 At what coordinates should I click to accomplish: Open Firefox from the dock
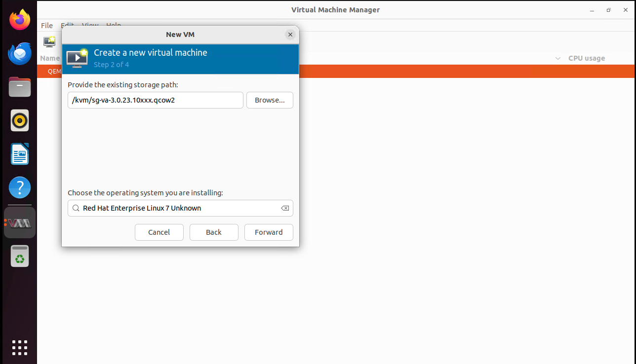(x=20, y=20)
